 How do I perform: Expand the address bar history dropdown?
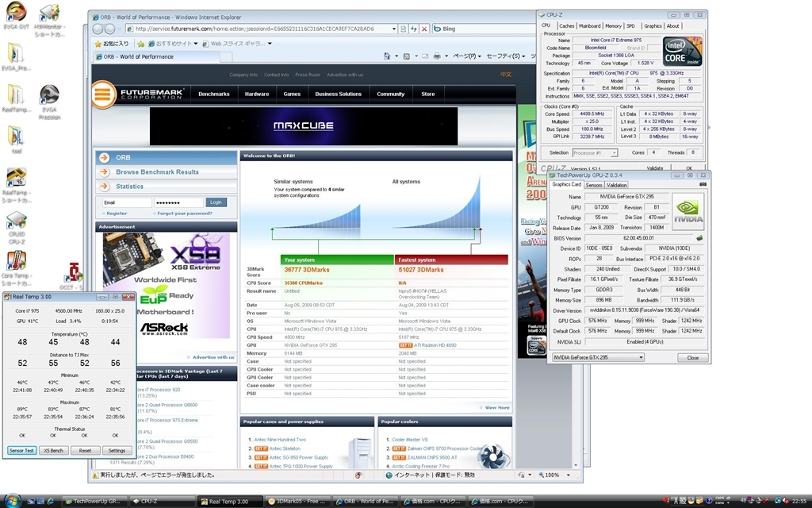point(393,29)
